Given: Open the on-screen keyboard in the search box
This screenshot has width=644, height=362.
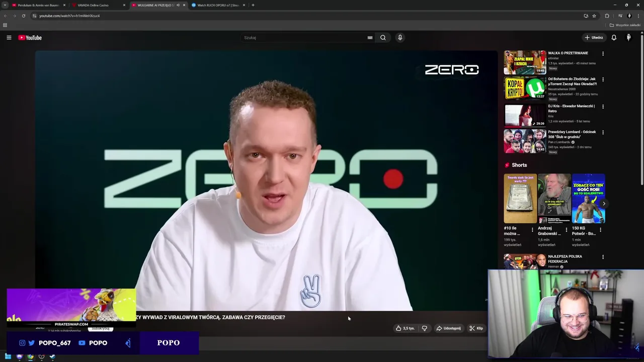Looking at the screenshot, I should click(370, 38).
